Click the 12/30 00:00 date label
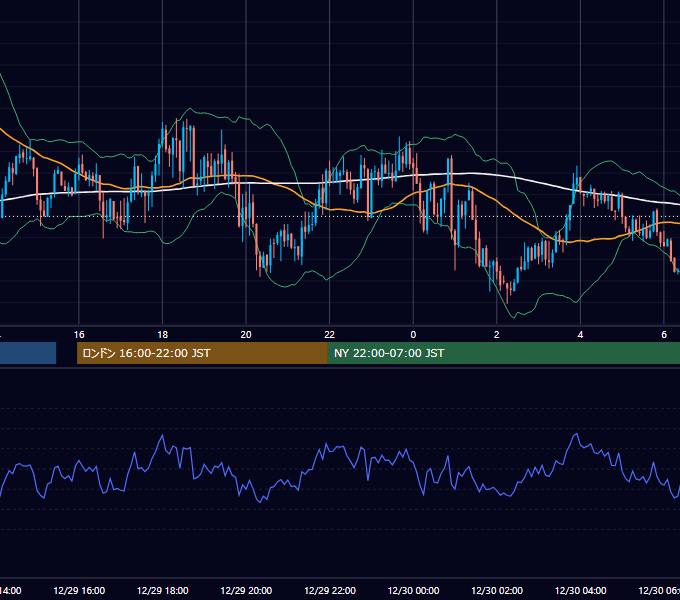The width and height of the screenshot is (680, 600). pyautogui.click(x=413, y=590)
